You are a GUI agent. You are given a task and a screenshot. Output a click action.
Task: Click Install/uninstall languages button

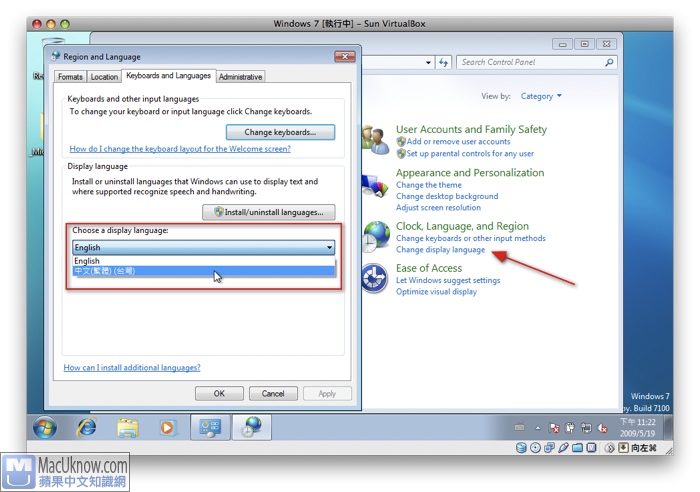269,212
